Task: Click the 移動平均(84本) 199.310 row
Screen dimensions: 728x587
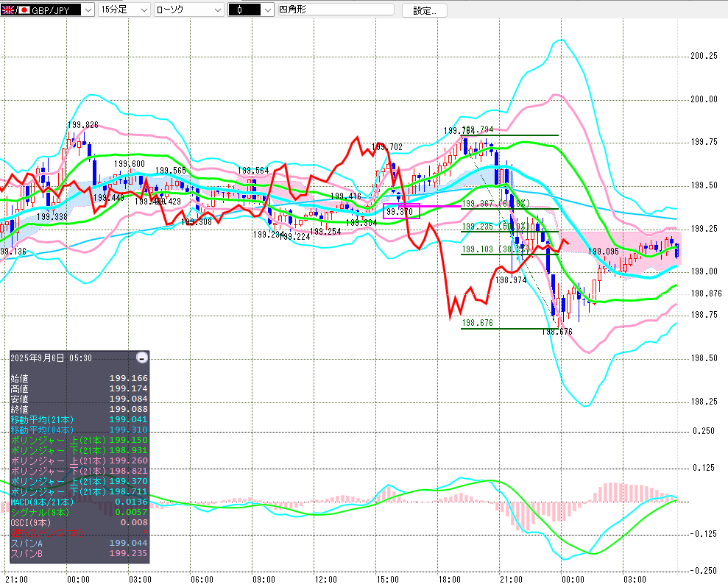Action: tap(79, 430)
